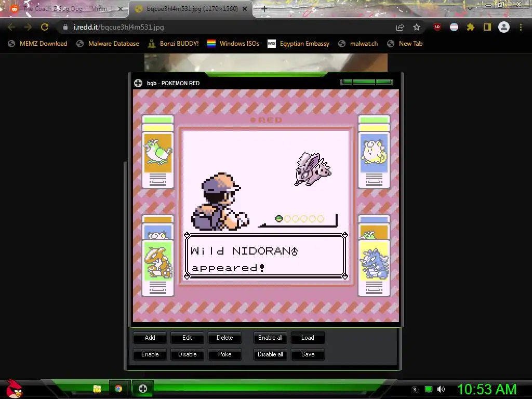This screenshot has height=399, width=532.
Task: Click the Enable all button
Action: (270, 338)
